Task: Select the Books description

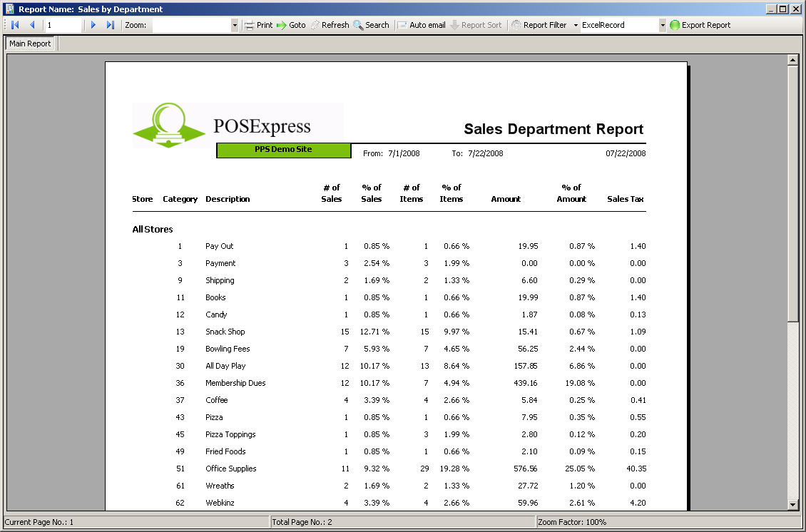Action: tap(215, 297)
